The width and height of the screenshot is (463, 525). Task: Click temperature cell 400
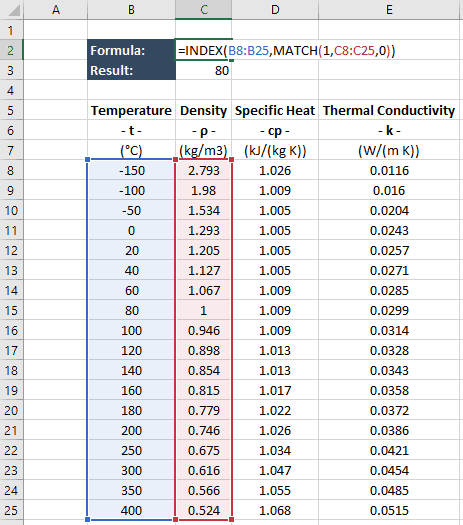pyautogui.click(x=131, y=510)
